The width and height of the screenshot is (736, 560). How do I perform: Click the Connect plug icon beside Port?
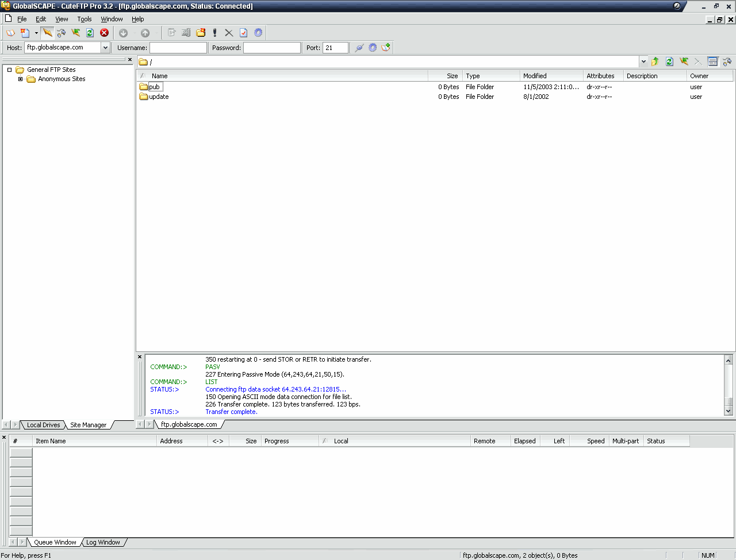tap(359, 48)
